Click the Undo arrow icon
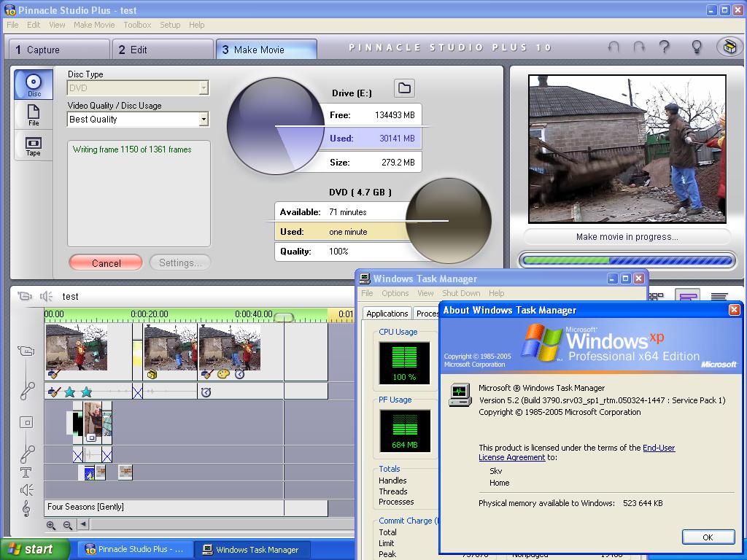This screenshot has height=560, width=747. point(614,47)
